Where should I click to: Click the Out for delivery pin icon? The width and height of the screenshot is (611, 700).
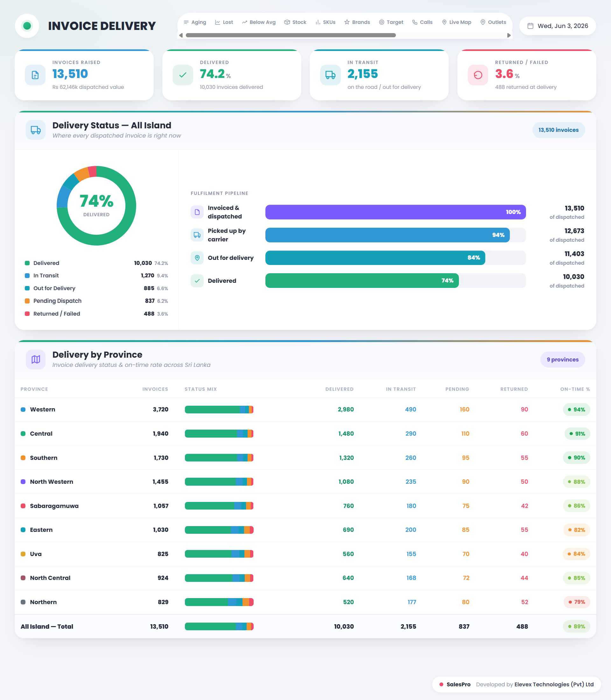coord(197,258)
